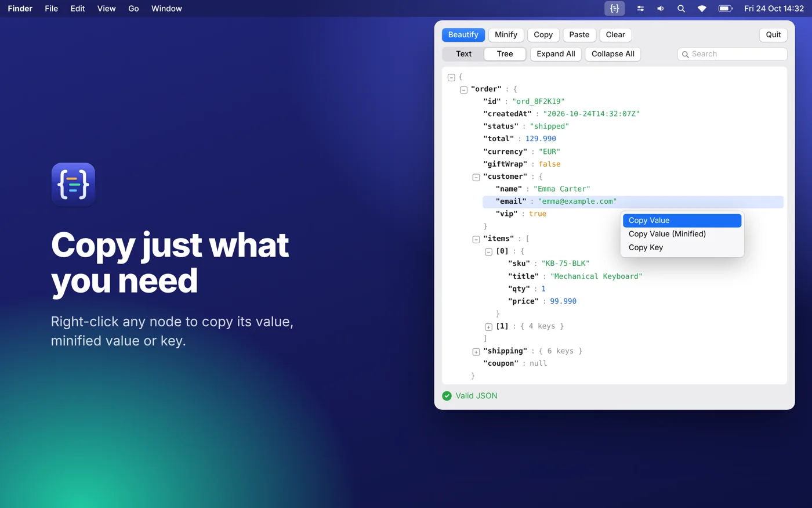Collapse the "items" array node

[476, 239]
